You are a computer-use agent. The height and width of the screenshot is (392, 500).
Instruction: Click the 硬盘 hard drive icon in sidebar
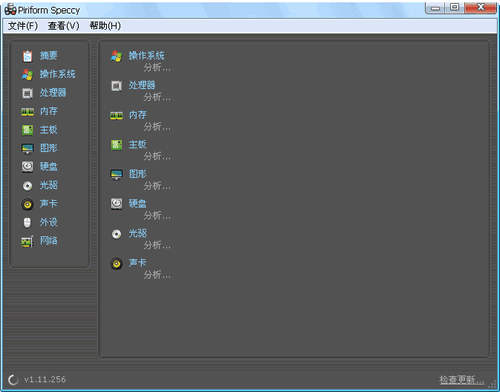[27, 167]
